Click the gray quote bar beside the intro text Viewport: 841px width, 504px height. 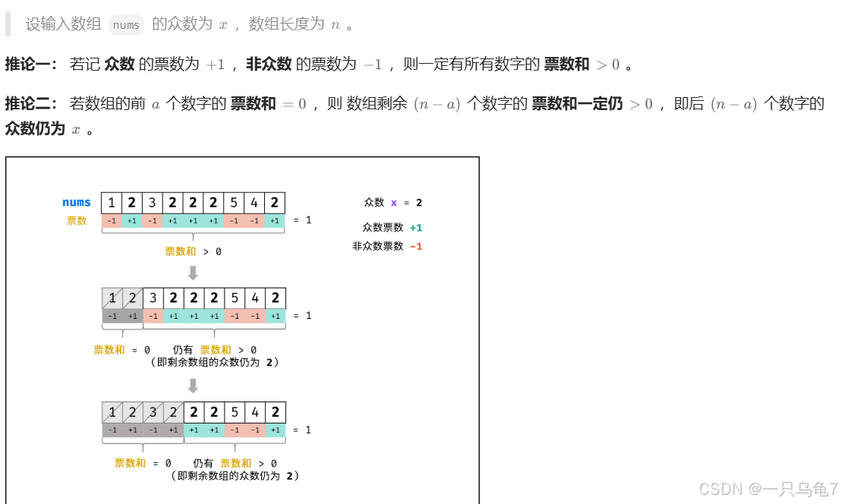(9, 24)
